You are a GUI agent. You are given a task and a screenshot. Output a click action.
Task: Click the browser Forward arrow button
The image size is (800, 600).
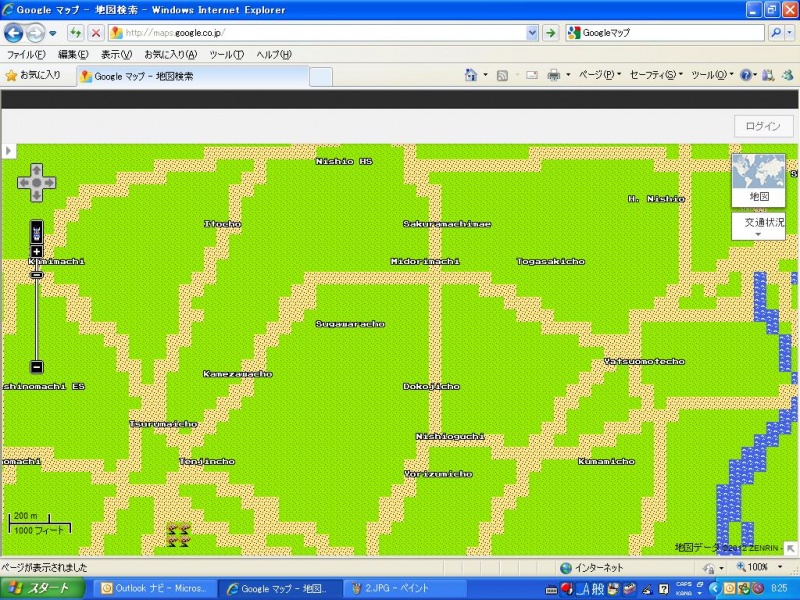tap(35, 33)
